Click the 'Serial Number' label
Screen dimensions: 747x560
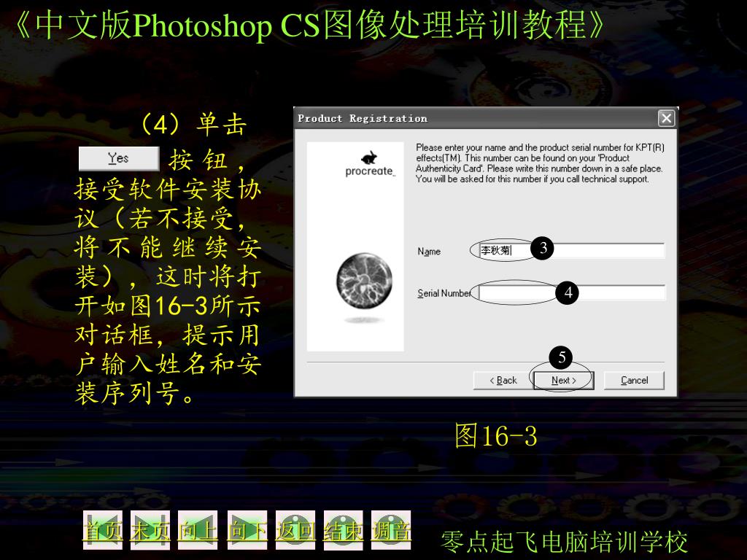click(444, 293)
